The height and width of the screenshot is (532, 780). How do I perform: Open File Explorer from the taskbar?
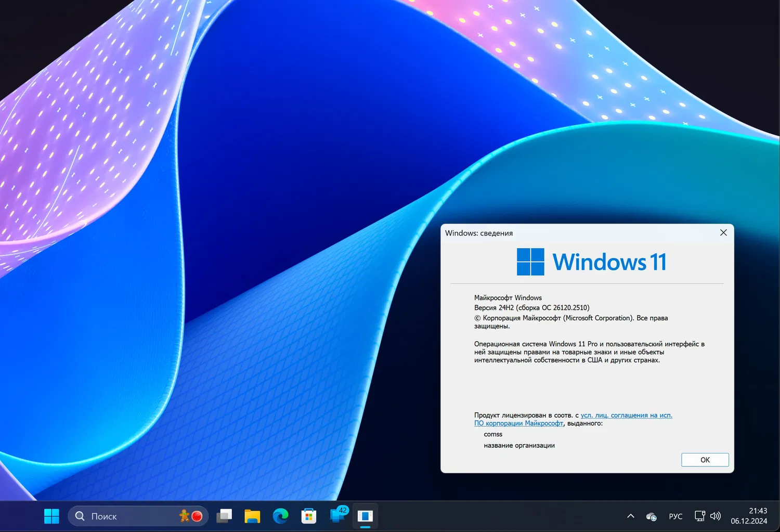coord(252,516)
